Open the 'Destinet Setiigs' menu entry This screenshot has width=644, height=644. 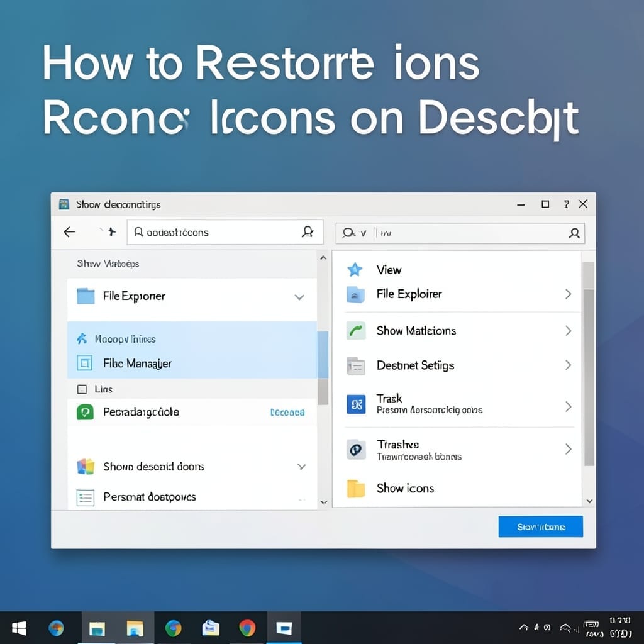415,365
